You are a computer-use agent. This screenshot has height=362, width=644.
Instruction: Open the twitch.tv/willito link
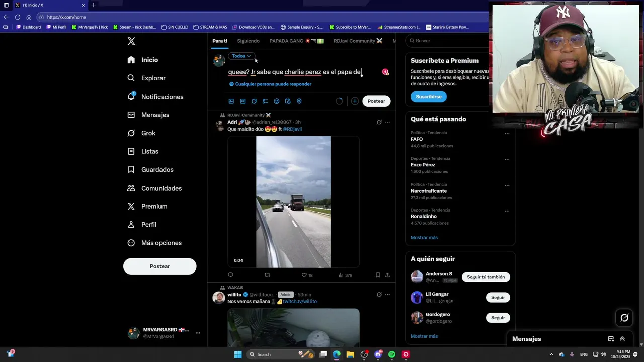(x=300, y=302)
